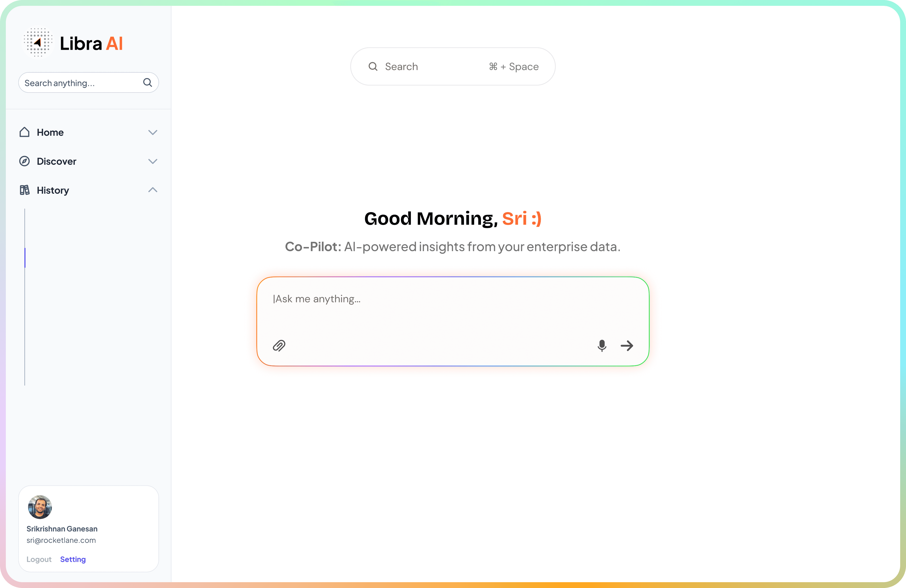Expand the Home menu chevron
The height and width of the screenshot is (588, 906).
tap(153, 132)
